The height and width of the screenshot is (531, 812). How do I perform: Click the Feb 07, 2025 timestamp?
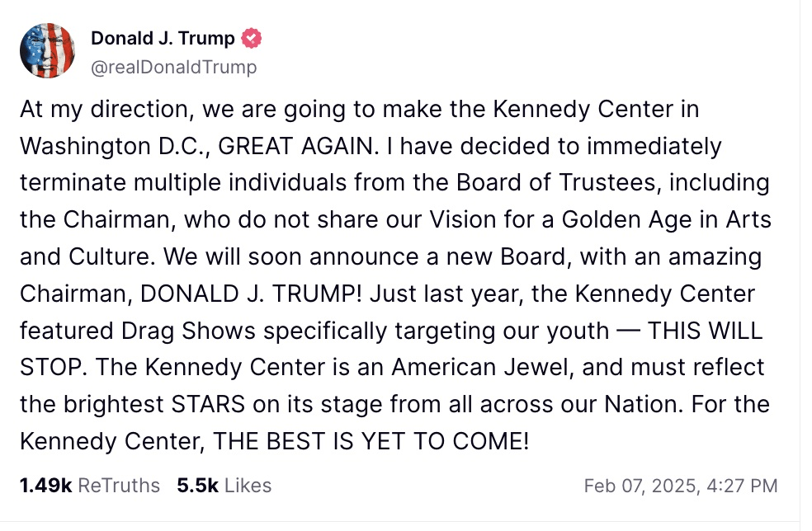click(680, 486)
